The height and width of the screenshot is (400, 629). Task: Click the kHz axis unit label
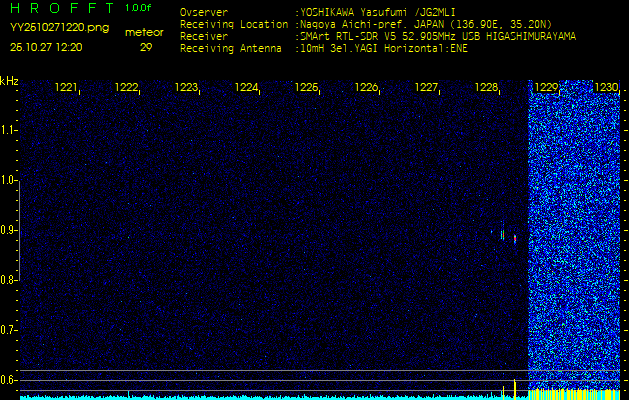pyautogui.click(x=9, y=81)
